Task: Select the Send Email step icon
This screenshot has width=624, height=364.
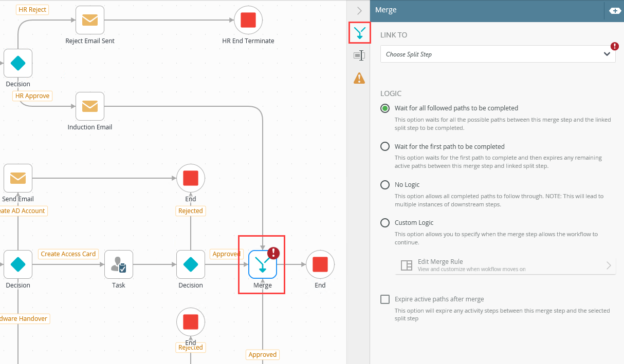Action: [18, 178]
